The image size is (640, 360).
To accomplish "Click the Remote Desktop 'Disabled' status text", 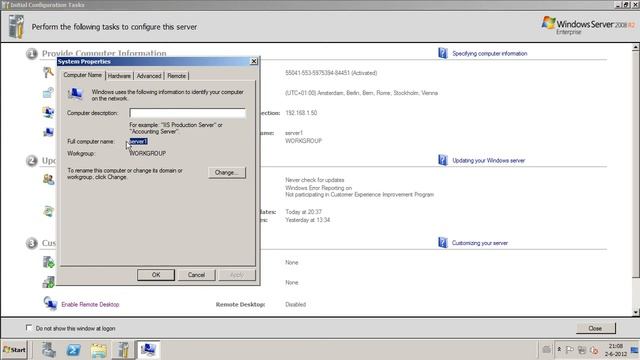I will (296, 304).
